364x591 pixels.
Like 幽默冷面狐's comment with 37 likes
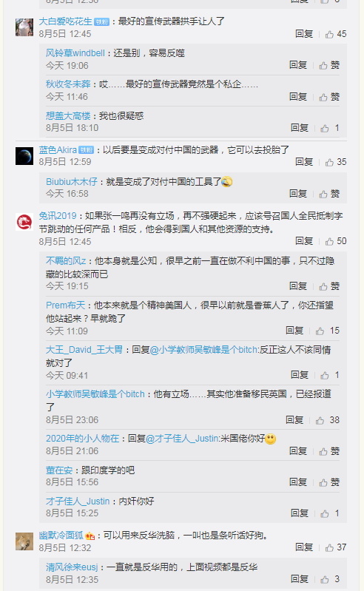pyautogui.click(x=329, y=547)
